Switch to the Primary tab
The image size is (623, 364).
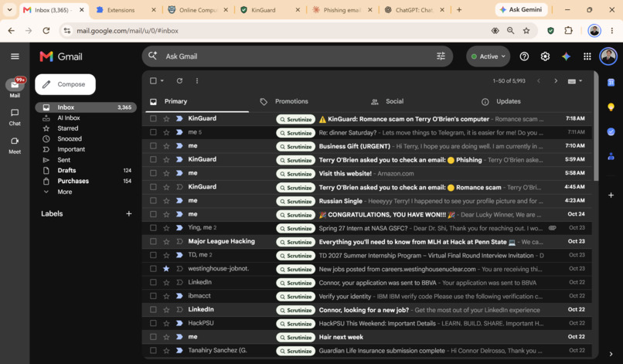click(x=197, y=102)
